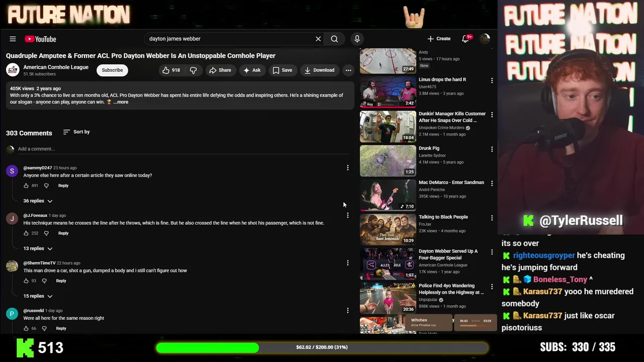Open options for Dunkin' Manager video
Screen dimensions: 644x362
click(x=492, y=115)
